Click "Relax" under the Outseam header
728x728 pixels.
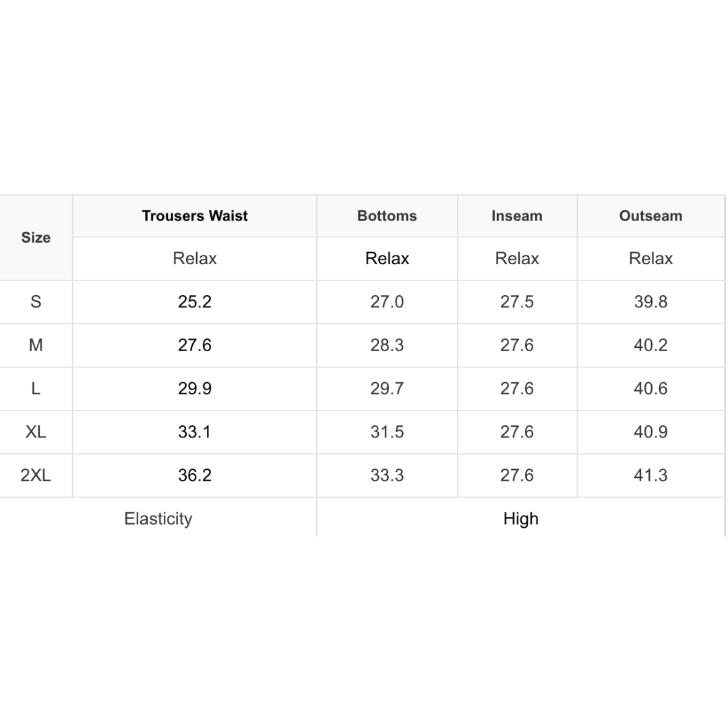tap(650, 258)
